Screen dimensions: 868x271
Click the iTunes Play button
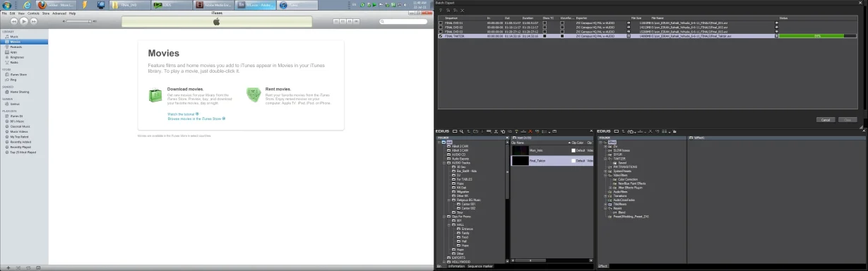pyautogui.click(x=24, y=21)
